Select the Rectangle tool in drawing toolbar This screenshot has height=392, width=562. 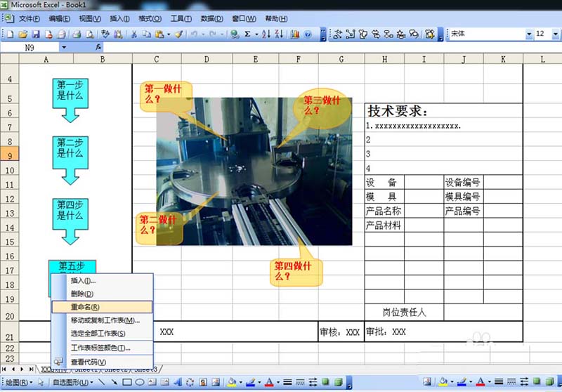click(128, 383)
